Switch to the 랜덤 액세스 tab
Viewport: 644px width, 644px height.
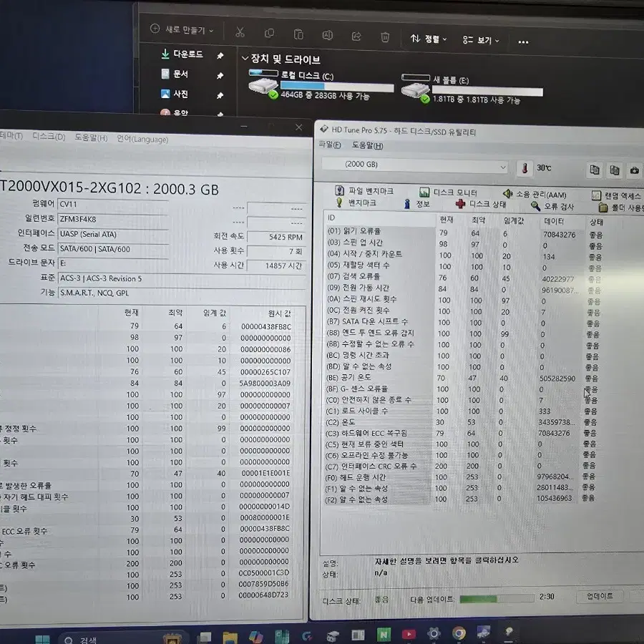click(617, 195)
